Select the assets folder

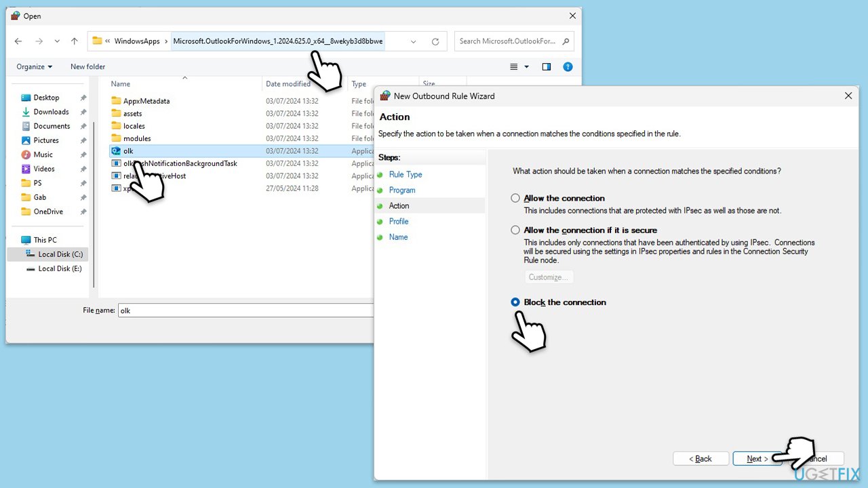coord(133,113)
